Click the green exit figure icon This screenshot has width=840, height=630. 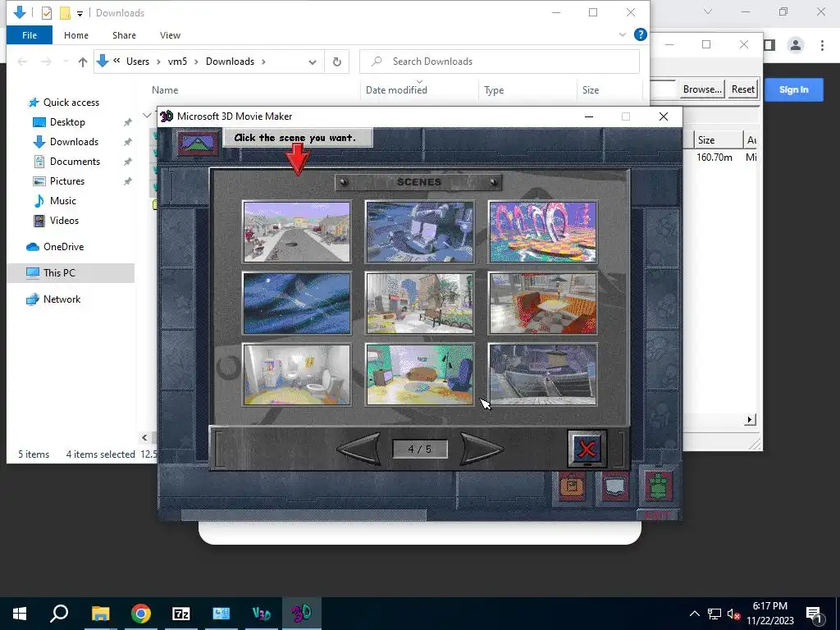[x=658, y=486]
